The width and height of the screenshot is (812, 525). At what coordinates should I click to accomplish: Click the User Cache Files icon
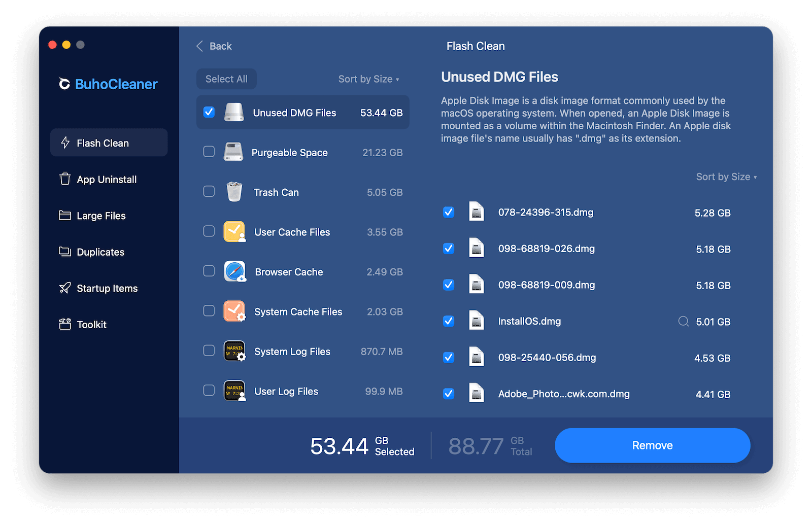click(x=234, y=232)
